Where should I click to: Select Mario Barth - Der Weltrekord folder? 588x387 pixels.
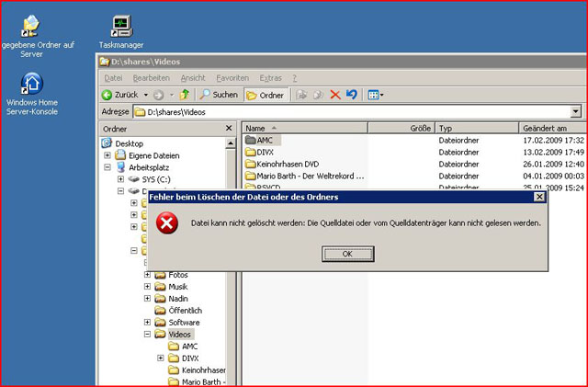304,176
